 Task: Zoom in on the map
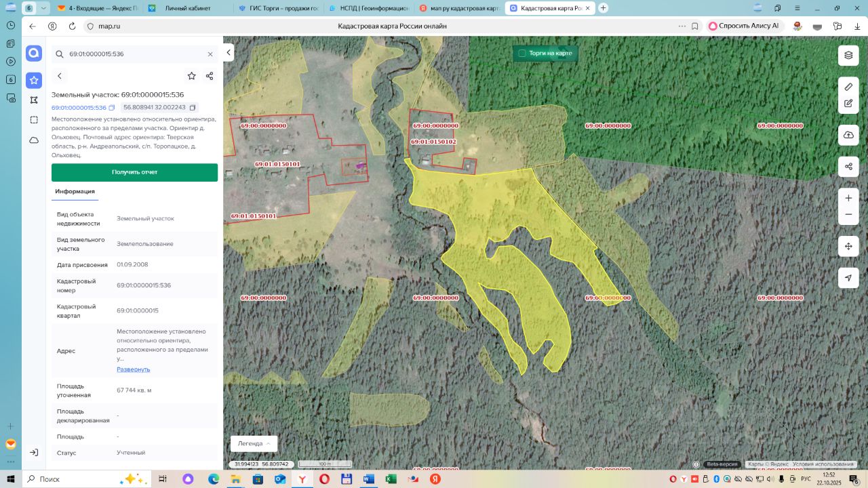tap(848, 198)
